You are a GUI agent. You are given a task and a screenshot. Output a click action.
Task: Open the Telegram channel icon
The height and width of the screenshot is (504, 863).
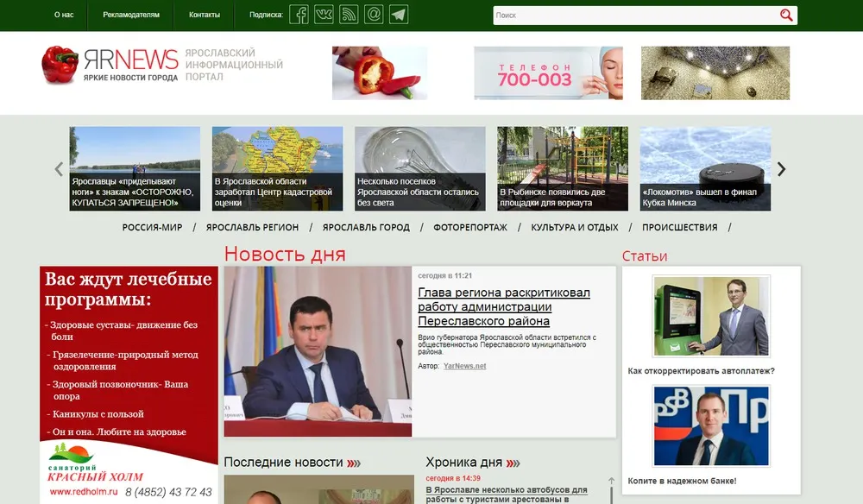399,15
